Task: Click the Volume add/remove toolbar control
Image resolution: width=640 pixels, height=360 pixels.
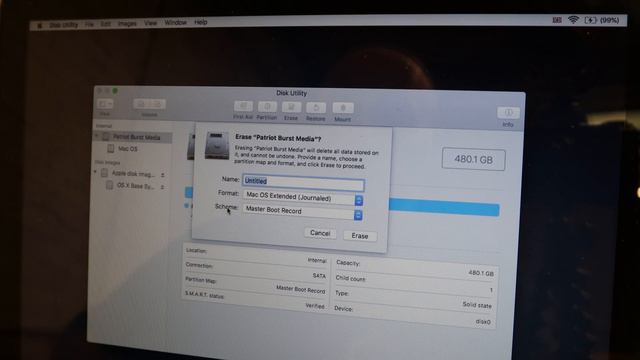Action: [149, 104]
